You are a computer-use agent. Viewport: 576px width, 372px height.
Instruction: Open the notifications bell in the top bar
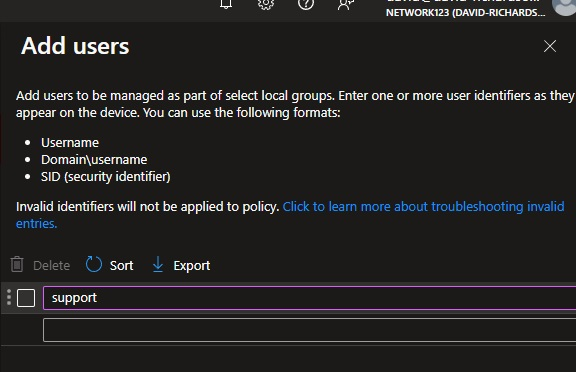(226, 4)
